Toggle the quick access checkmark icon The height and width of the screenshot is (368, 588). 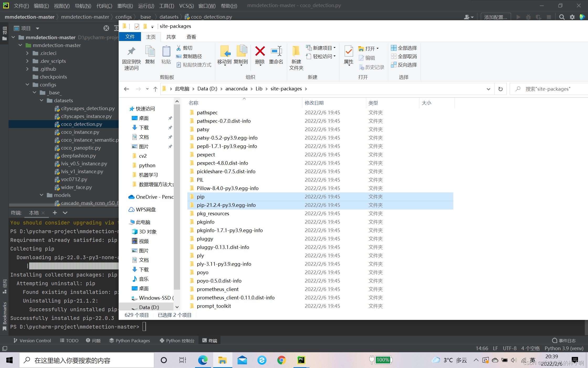(137, 26)
